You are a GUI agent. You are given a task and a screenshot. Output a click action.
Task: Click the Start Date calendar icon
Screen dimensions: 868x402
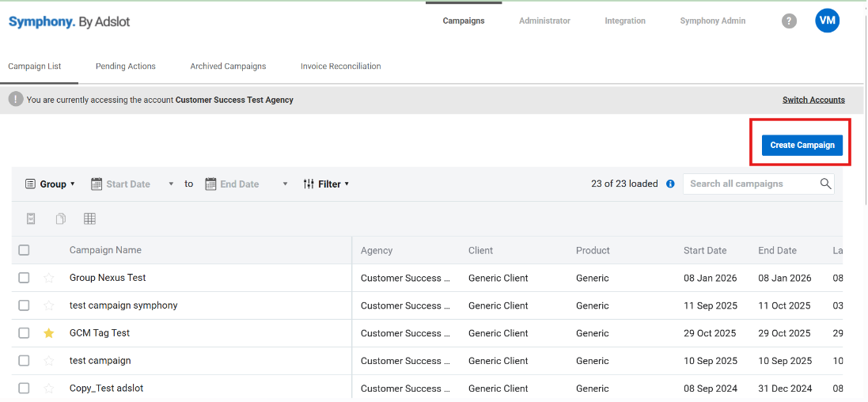click(97, 184)
